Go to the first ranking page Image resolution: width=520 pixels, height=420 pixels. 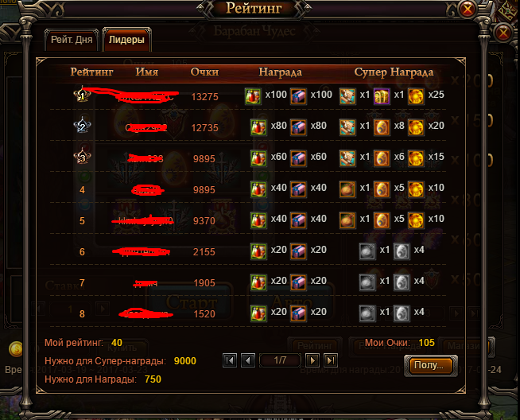[x=230, y=360]
